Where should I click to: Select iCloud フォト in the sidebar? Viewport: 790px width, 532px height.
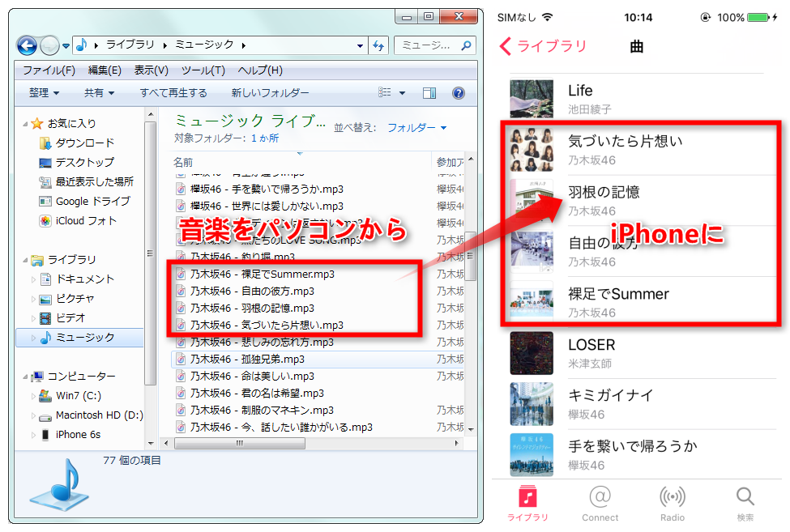tap(78, 220)
